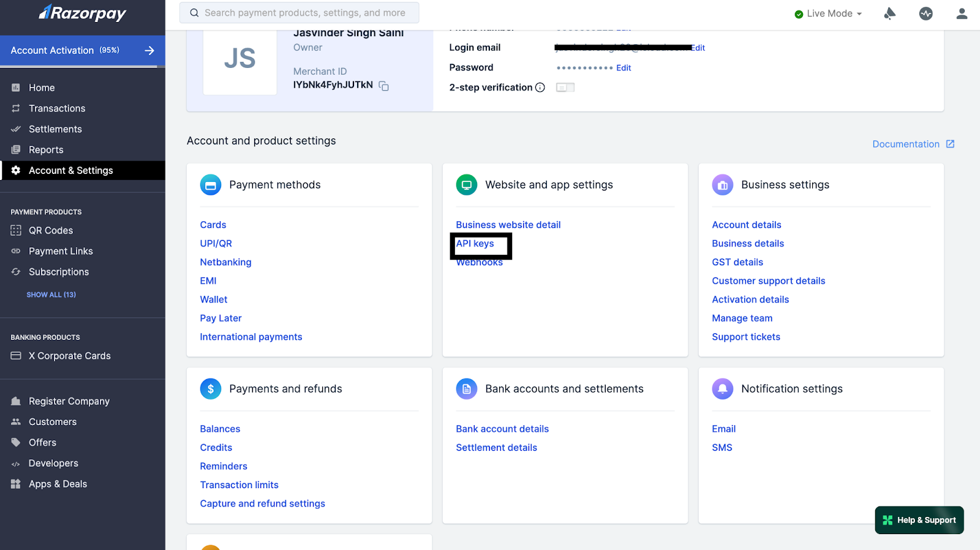Open Support tickets
Screen dimensions: 980x550
[x=746, y=337]
